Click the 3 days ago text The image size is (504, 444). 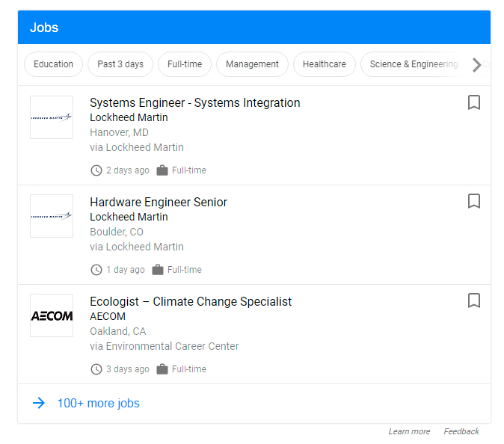click(128, 369)
